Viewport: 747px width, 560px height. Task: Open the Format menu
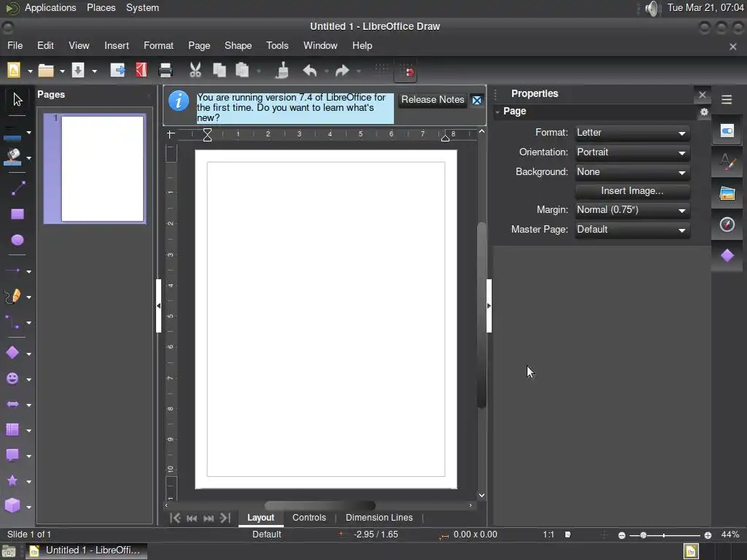(158, 46)
